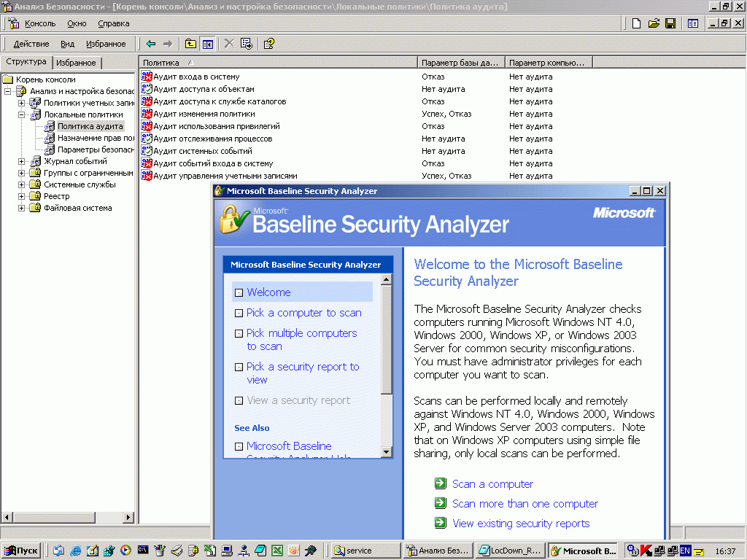The height and width of the screenshot is (560, 747).
Task: Expand the 'Реестр' tree node
Action: 21,196
